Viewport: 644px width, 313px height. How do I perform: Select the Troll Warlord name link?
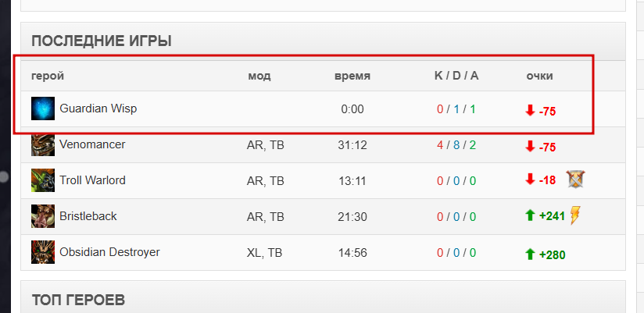(x=92, y=180)
